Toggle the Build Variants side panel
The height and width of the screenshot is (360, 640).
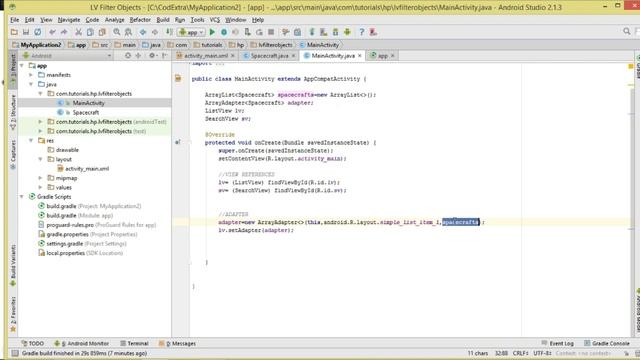point(13,265)
